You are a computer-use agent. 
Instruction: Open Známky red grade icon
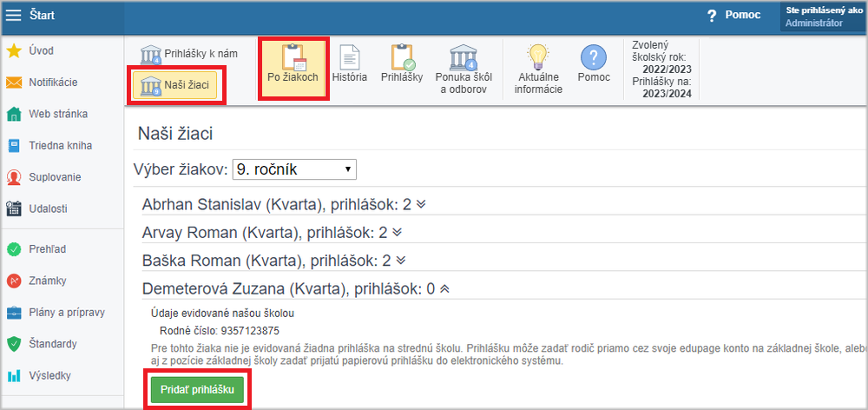tap(13, 281)
